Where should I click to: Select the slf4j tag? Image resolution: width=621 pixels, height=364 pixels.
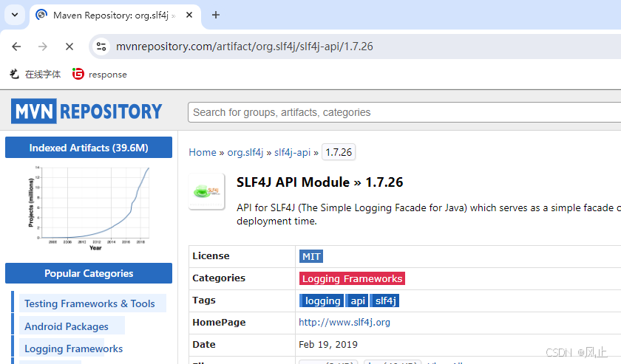point(384,301)
